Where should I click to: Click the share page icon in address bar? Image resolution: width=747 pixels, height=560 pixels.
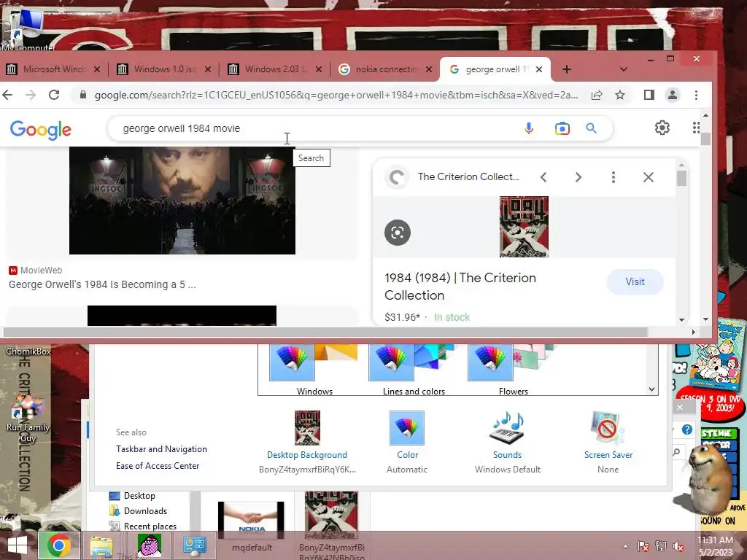tap(597, 95)
